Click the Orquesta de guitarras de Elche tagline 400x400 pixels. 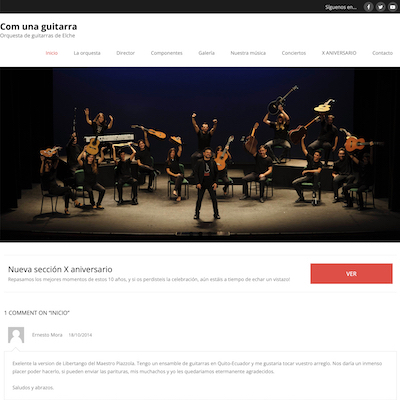37,36
